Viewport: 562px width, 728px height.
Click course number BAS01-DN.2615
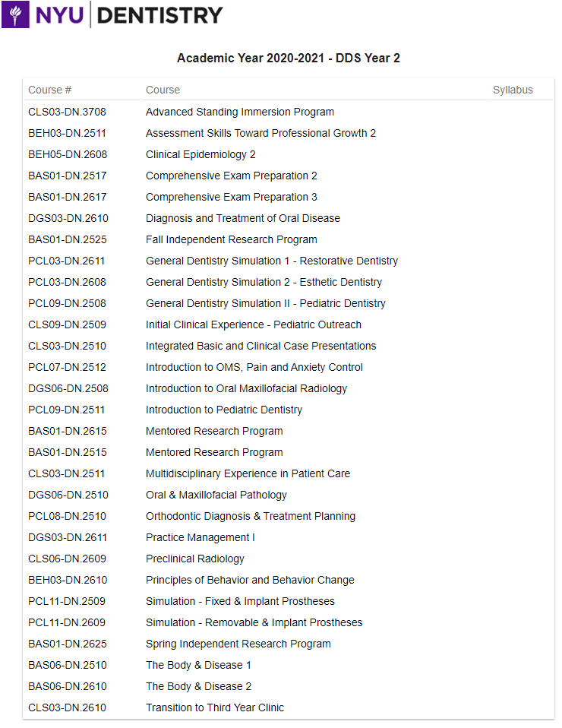68,432
